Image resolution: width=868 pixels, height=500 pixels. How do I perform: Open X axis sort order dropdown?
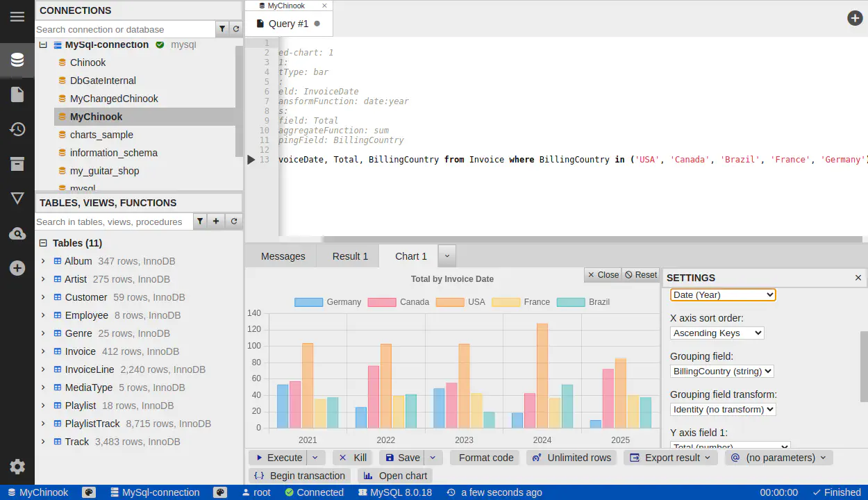(717, 333)
